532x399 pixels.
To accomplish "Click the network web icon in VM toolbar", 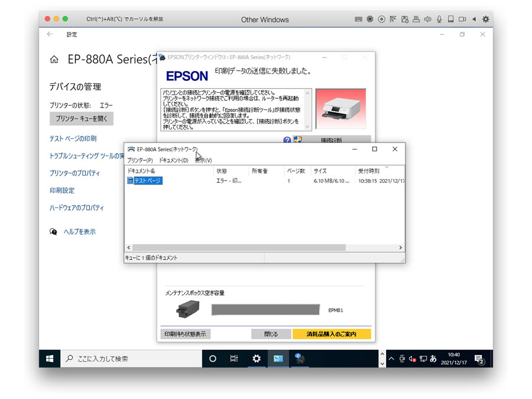I will click(393, 20).
